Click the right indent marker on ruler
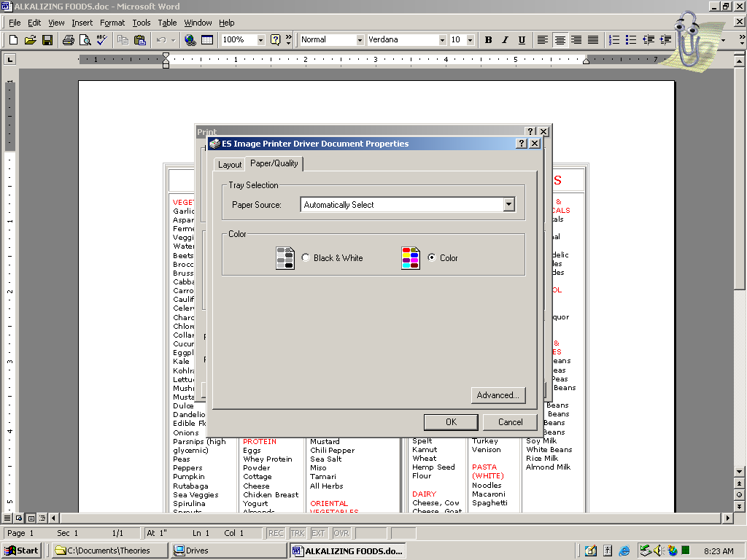The image size is (747, 560). 587,61
